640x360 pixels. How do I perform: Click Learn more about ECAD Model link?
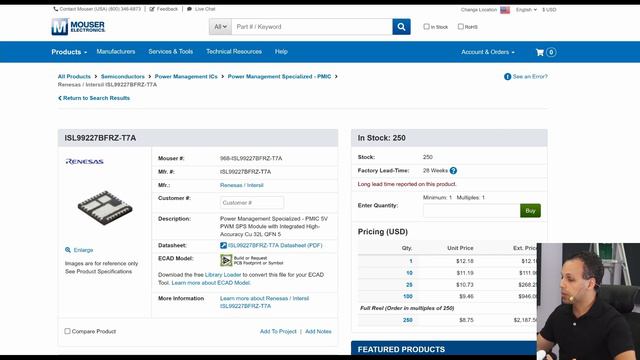[211, 282]
